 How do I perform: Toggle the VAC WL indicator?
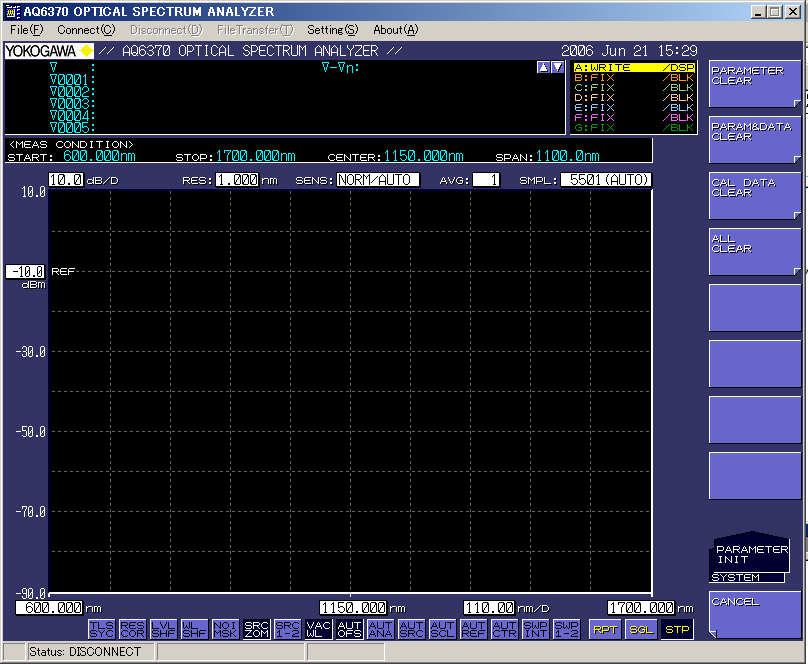coord(318,629)
